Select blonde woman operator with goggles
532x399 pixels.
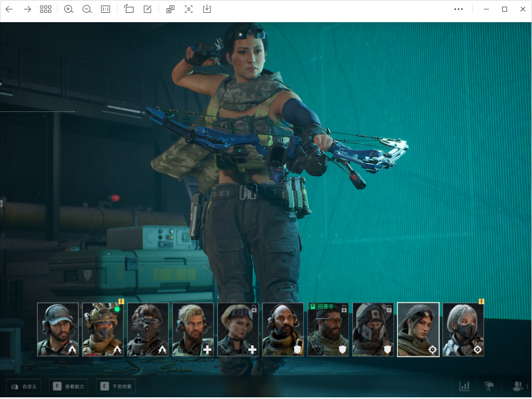point(238,329)
